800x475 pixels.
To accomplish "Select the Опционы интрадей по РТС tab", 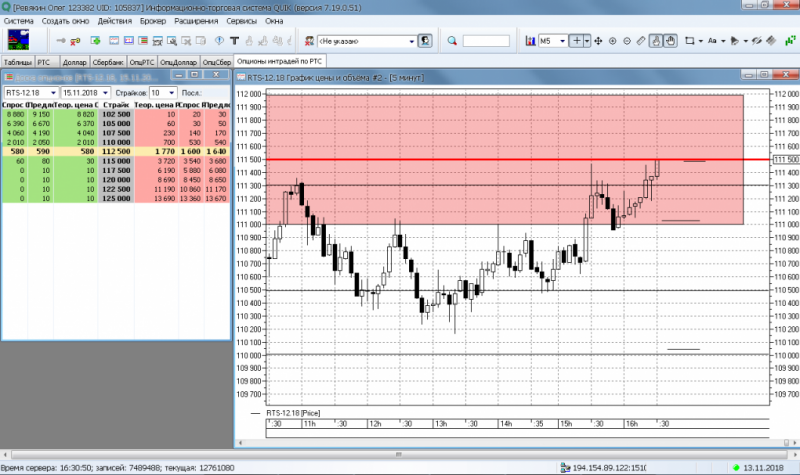I will [280, 61].
